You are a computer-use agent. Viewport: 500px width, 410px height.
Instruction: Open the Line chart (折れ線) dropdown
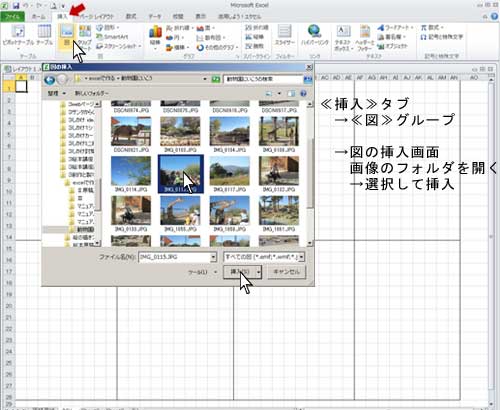pyautogui.click(x=180, y=28)
